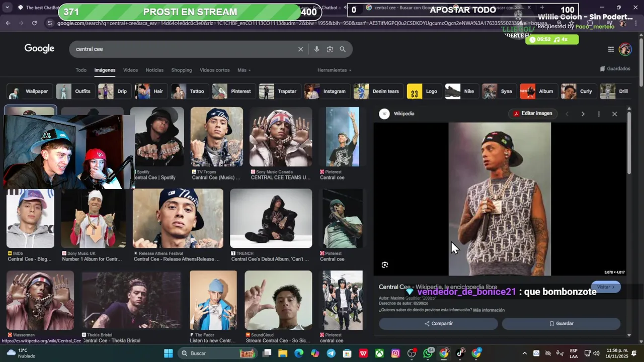
Task: Open the Xbox app from the taskbar
Action: coord(379,353)
